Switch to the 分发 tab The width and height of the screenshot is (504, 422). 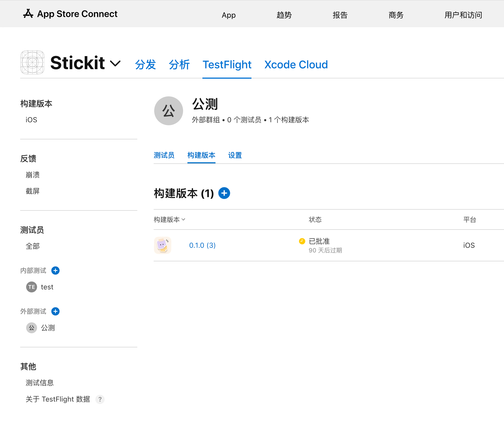145,65
